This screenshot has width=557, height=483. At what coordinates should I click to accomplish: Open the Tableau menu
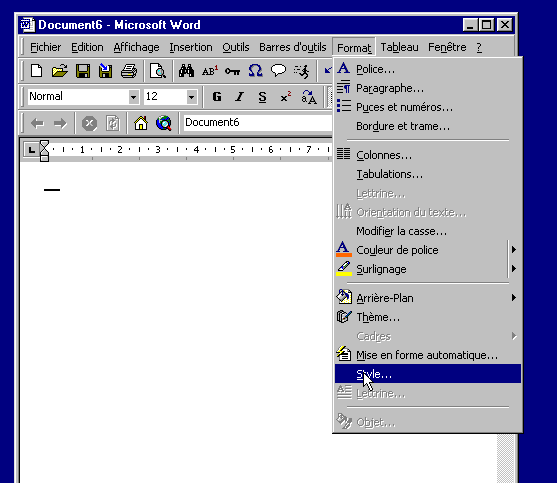[399, 47]
